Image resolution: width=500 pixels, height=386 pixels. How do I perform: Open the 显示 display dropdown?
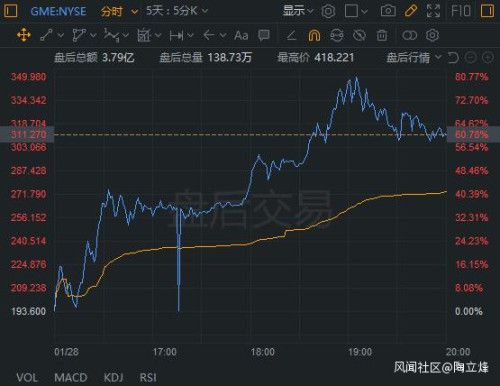pyautogui.click(x=298, y=11)
